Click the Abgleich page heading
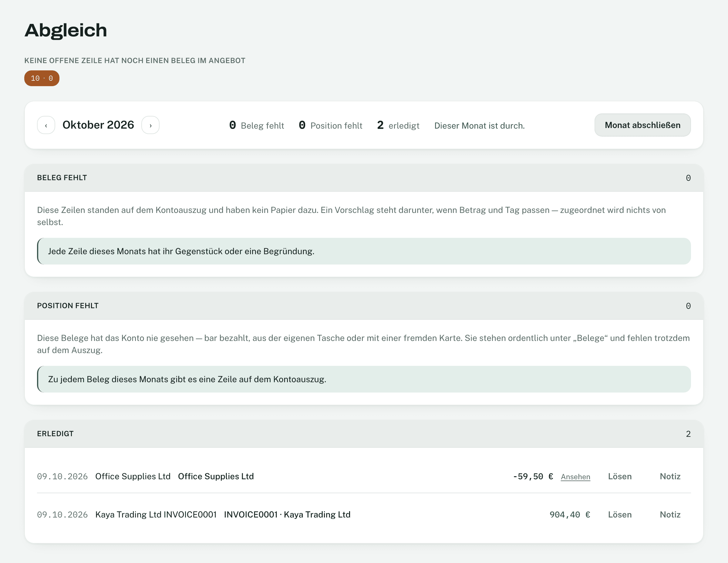Screen dimensions: 728x563 pyautogui.click(x=66, y=31)
